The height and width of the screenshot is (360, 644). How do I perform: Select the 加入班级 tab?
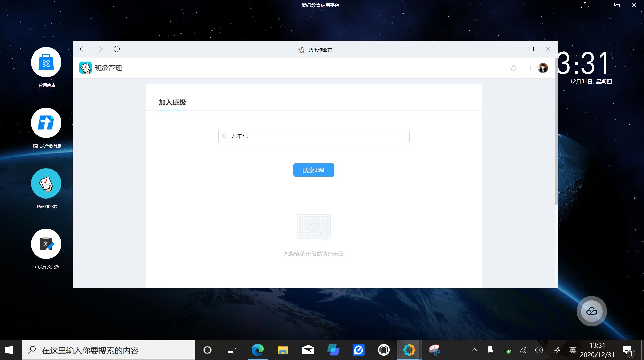point(172,102)
